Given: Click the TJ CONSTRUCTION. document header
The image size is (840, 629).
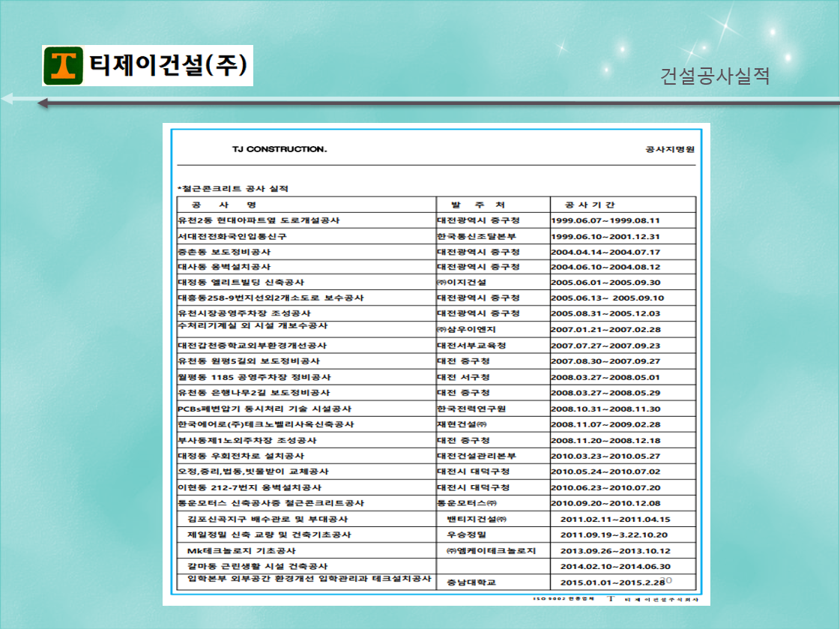Looking at the screenshot, I should (279, 149).
